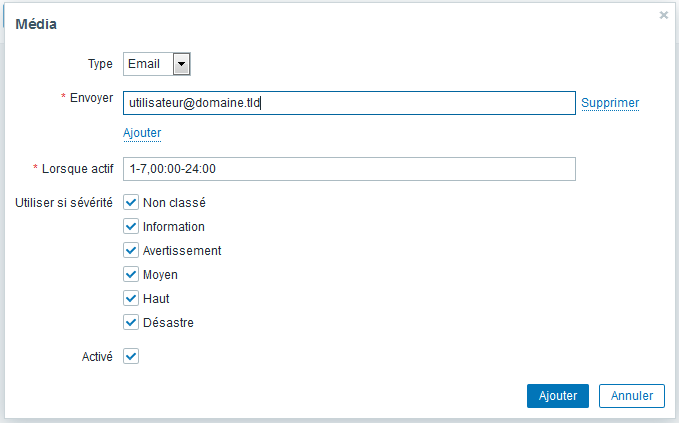679x423 pixels.
Task: Click the Utiliser si sévérité label
Action: 64,203
